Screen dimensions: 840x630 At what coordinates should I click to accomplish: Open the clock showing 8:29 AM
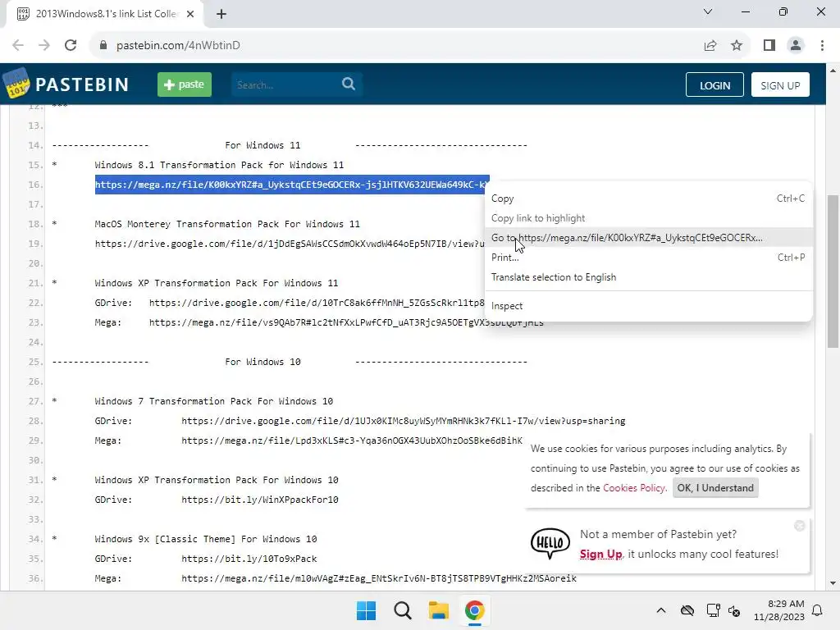[779, 610]
